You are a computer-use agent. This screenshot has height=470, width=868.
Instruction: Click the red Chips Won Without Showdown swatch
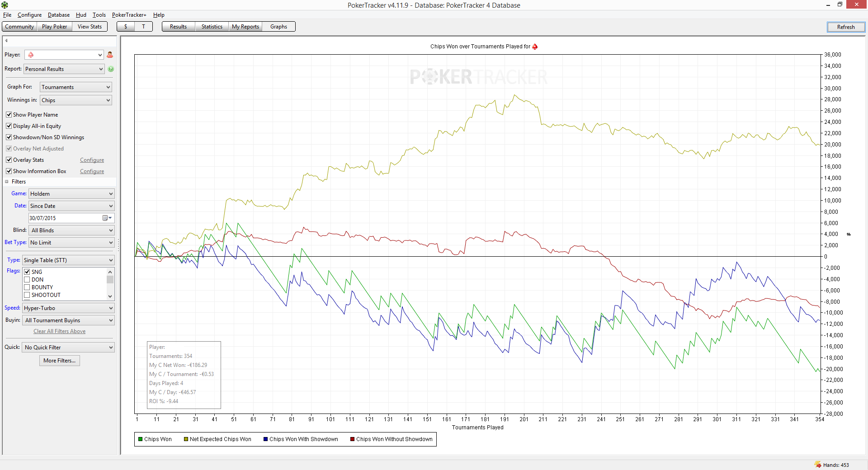(352, 439)
